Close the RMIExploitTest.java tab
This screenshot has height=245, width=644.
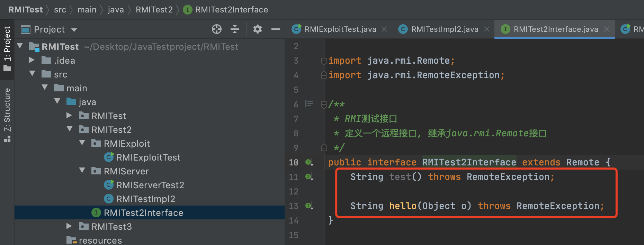[384, 29]
